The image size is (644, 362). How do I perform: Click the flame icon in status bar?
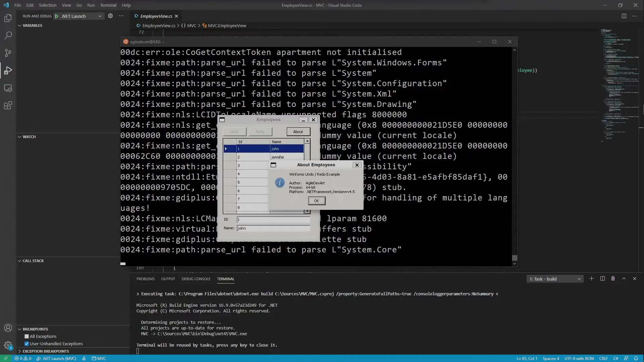[x=84, y=358]
